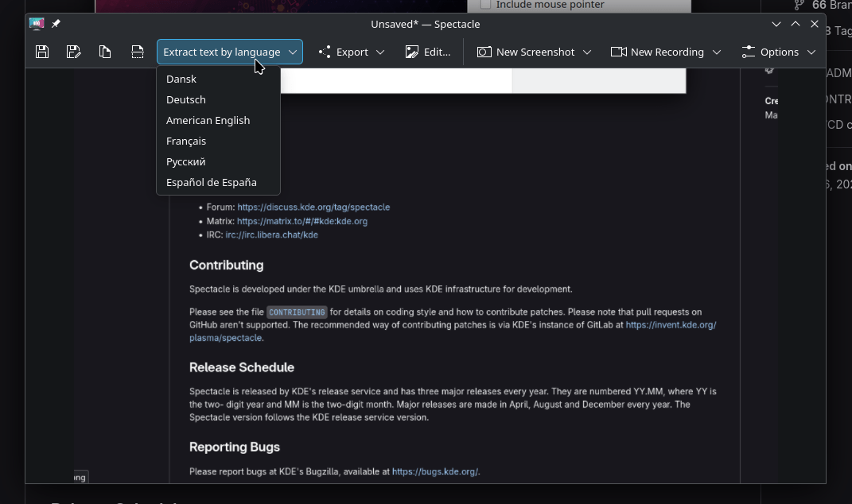Image resolution: width=852 pixels, height=504 pixels.
Task: Click the Keep Below window button in the title bar
Action: click(x=776, y=24)
